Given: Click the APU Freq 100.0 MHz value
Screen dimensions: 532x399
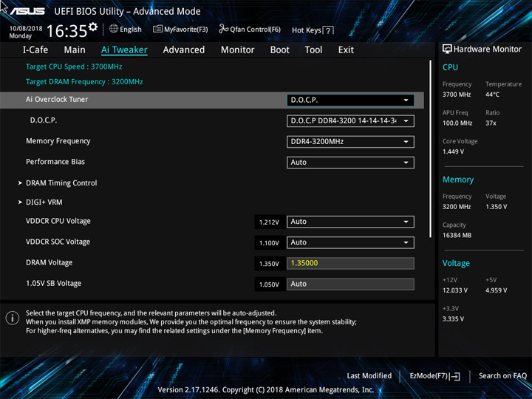Looking at the screenshot, I should [x=457, y=123].
